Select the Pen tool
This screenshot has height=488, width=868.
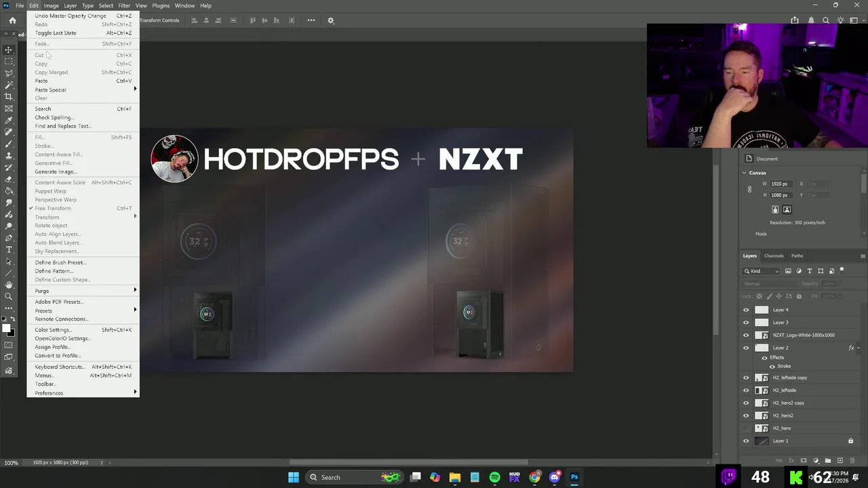(9, 238)
